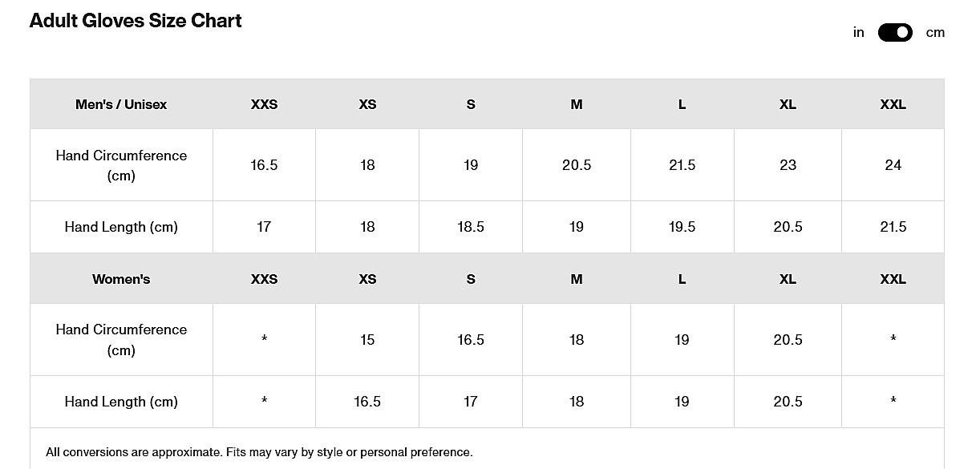Screen dimensions: 980x469
Task: Click the Adult Gloves Size Chart heading
Action: [x=136, y=21]
